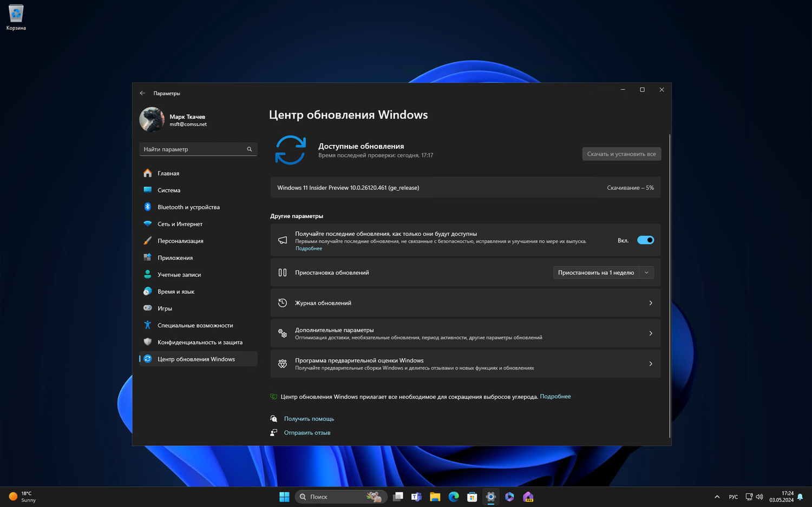
Task: Click the blue sync arrows update icon
Action: pyautogui.click(x=291, y=150)
